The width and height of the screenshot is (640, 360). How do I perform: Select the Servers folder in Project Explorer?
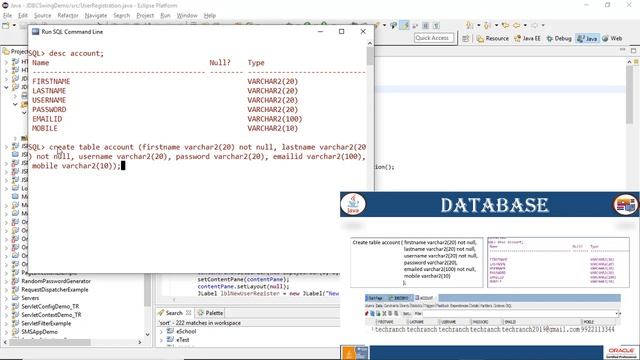pos(30,298)
